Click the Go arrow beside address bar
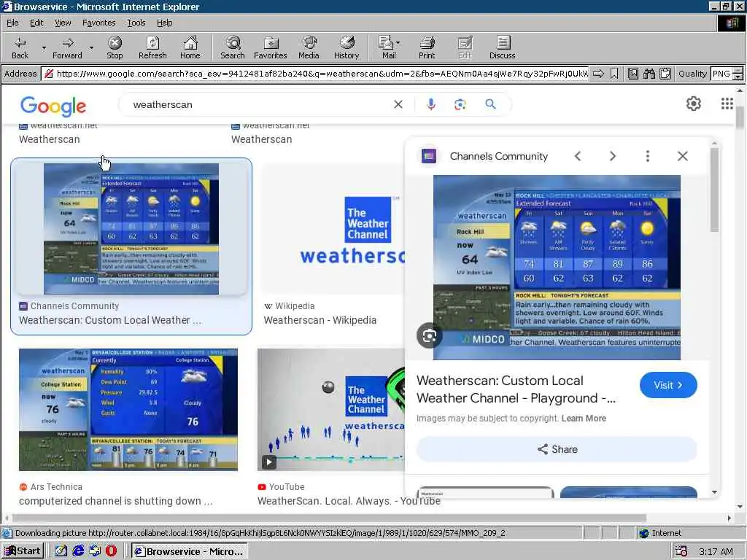 tap(598, 74)
